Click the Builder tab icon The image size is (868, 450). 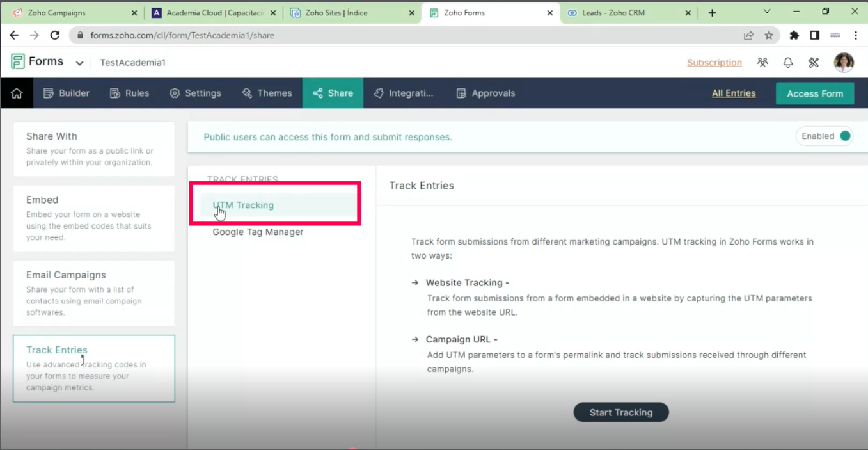tap(48, 93)
